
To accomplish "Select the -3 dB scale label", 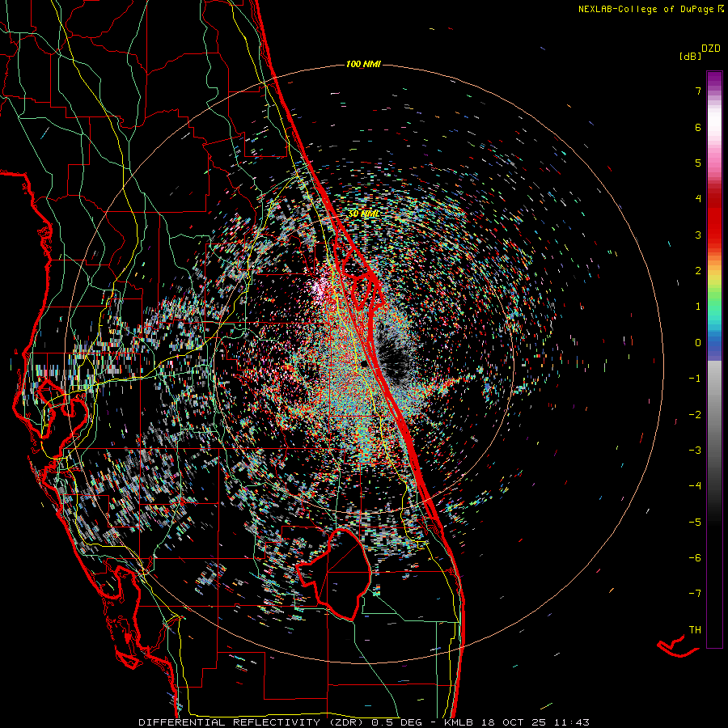I will click(x=695, y=451).
